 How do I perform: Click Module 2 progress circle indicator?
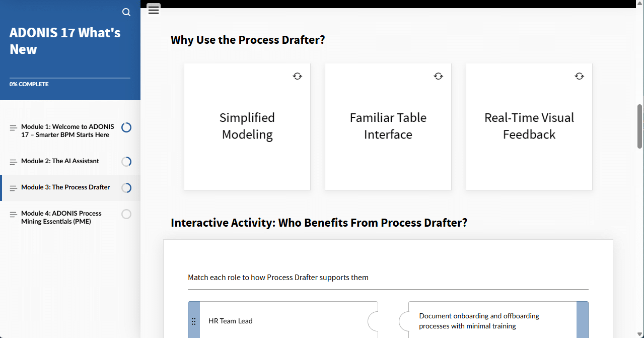(x=126, y=162)
